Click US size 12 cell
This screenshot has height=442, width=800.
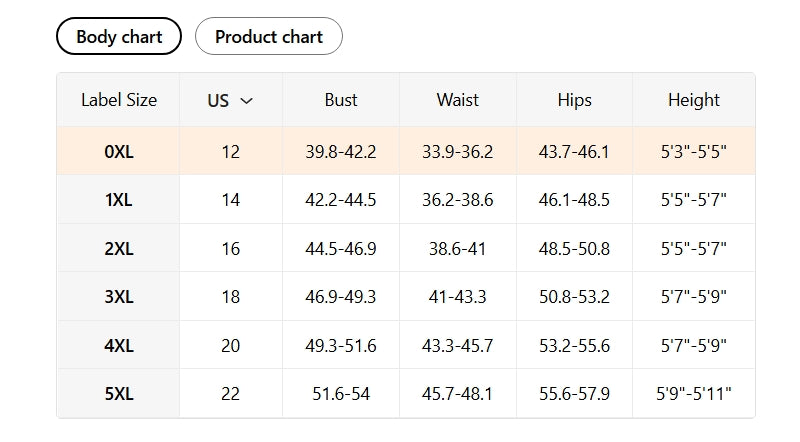(x=231, y=152)
